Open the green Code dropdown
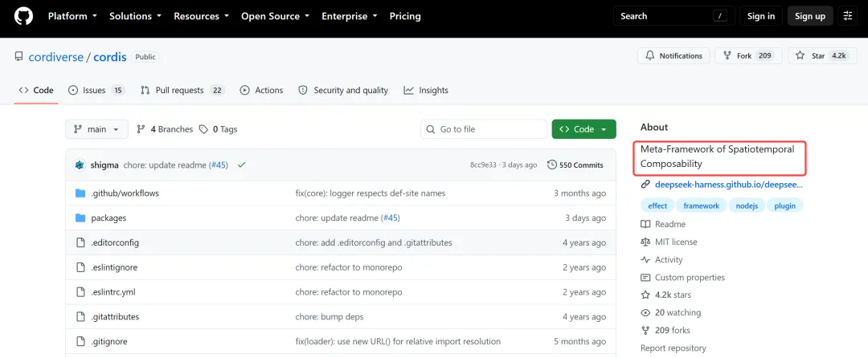 coord(584,129)
